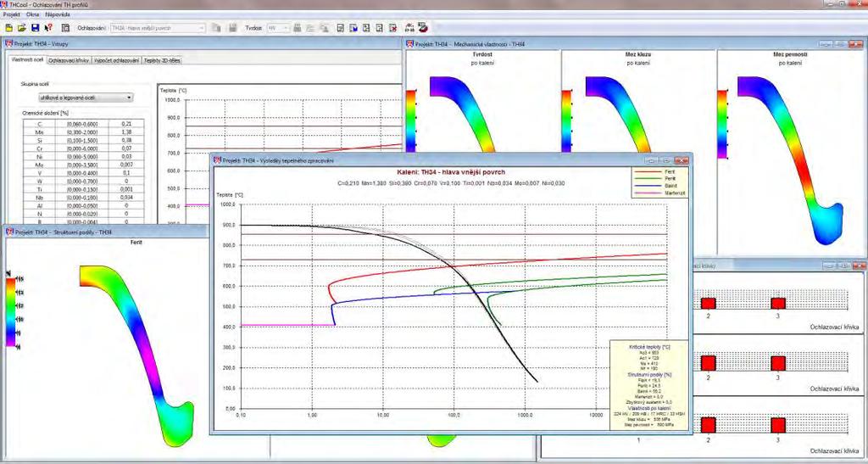Edit the Si value 0,38 cell
Screen dimensions: 868x464
tap(126, 141)
